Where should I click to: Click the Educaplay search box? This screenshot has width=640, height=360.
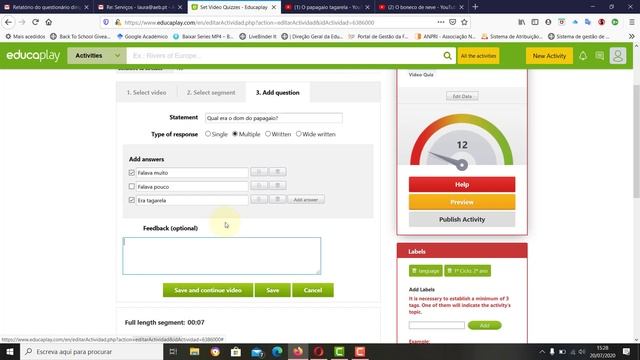click(x=284, y=56)
